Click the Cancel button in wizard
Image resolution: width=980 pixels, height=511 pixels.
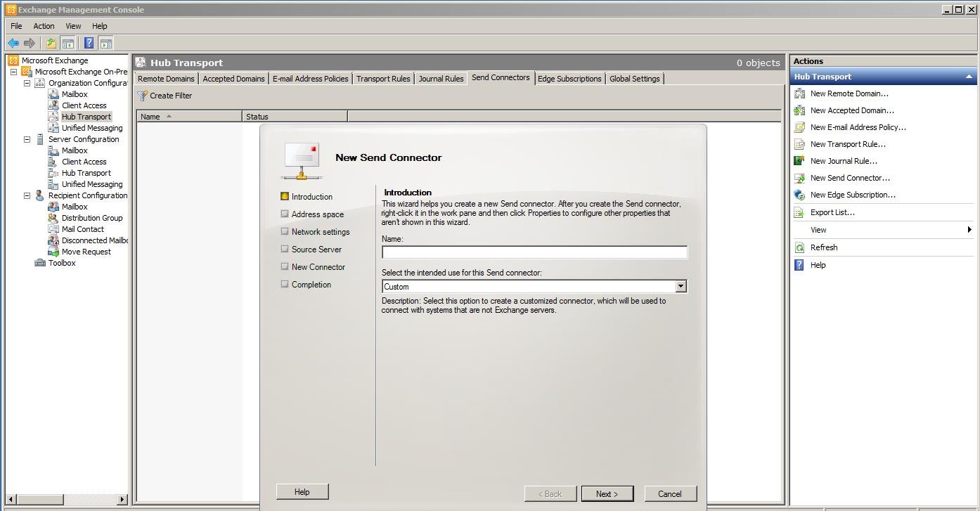[x=670, y=493]
